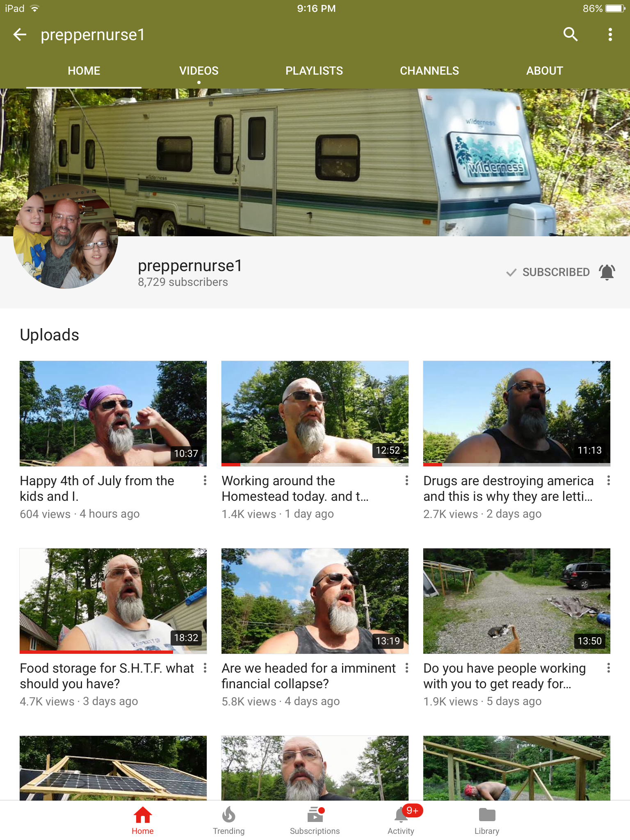
Task: Open the Activity bell with 9+ badge
Action: click(401, 820)
